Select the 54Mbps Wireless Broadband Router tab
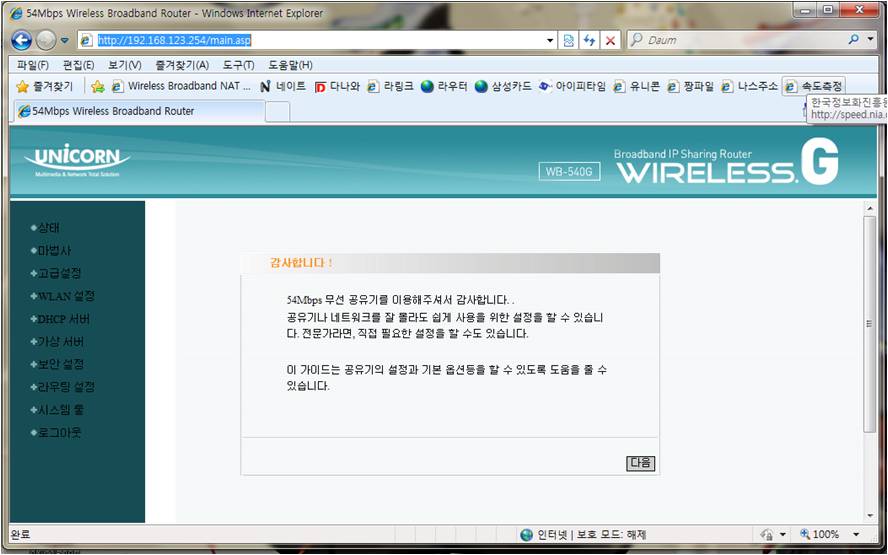Image resolution: width=888 pixels, height=555 pixels. tap(139, 111)
